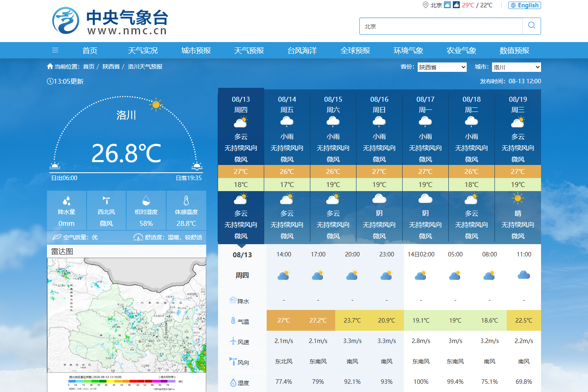Click the leaf air quality icon
This screenshot has width=588, height=392.
pyautogui.click(x=57, y=237)
